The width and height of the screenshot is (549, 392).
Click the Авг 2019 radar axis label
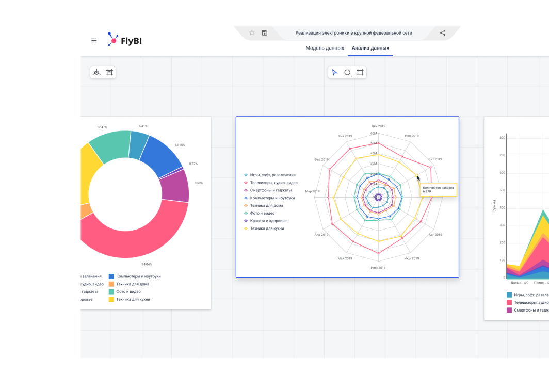coord(435,235)
